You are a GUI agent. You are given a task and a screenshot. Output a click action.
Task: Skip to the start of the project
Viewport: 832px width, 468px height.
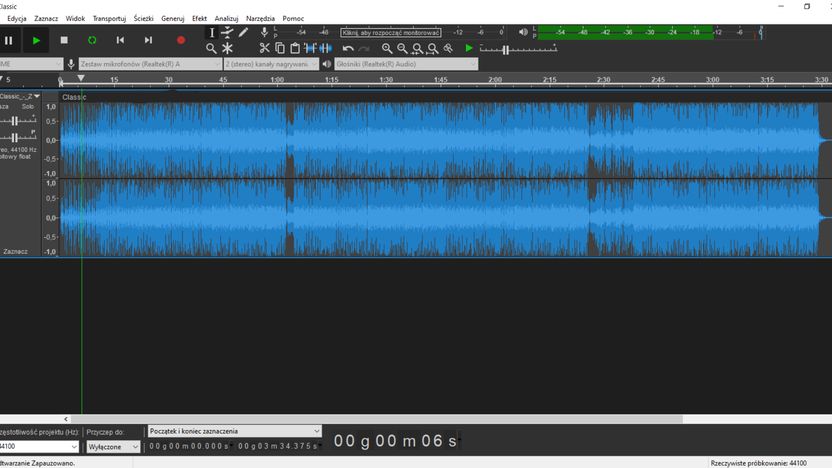(x=120, y=40)
